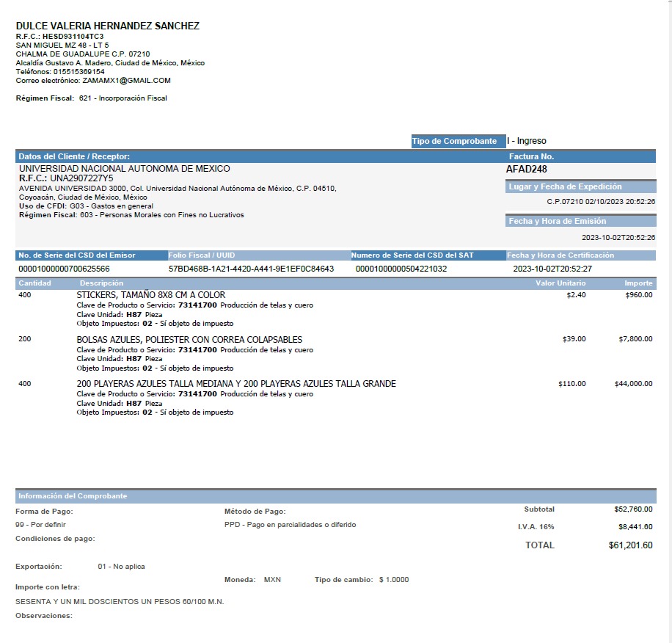Screen dimensions: 672x643
Task: Click the TOTAL amount $61,201.60
Action: click(630, 545)
